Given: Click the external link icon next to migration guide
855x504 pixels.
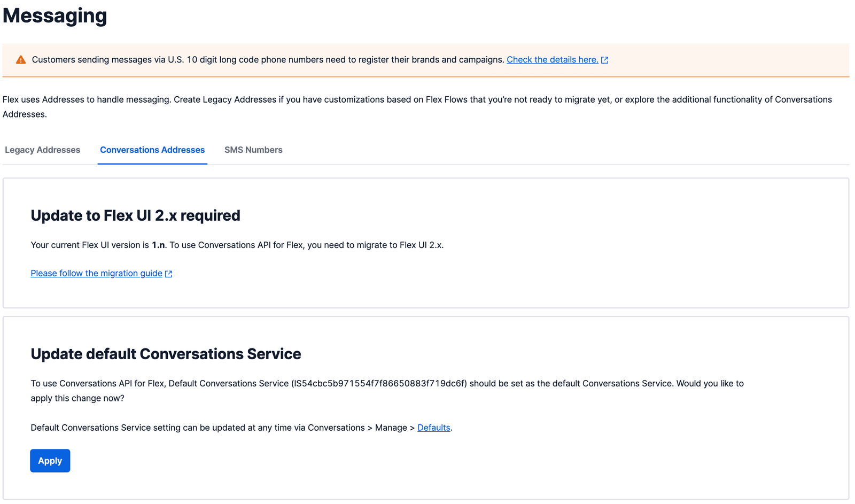Looking at the screenshot, I should tap(168, 273).
